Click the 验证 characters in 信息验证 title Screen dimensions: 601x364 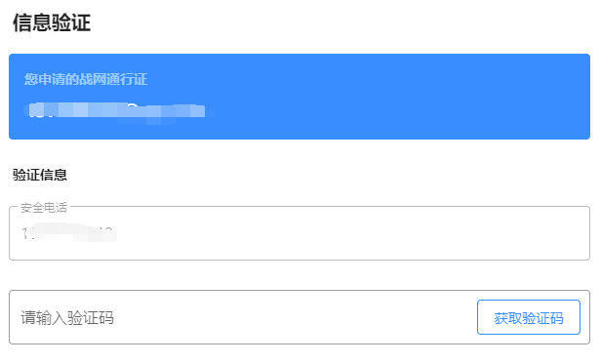tap(71, 22)
